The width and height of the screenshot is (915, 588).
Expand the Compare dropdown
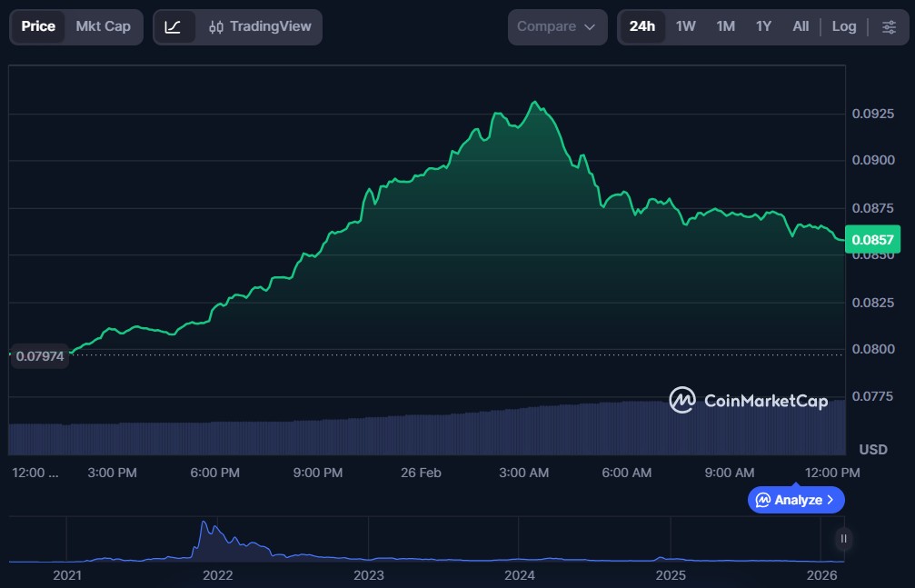557,27
